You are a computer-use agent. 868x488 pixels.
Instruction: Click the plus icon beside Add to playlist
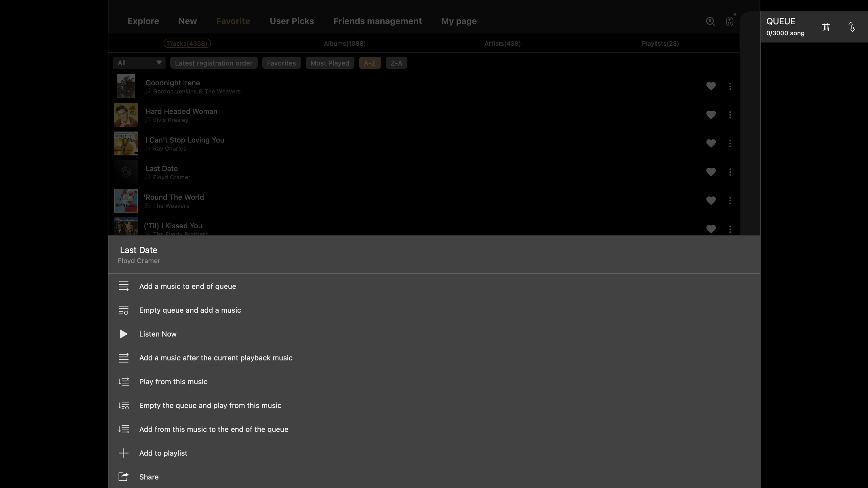click(124, 453)
